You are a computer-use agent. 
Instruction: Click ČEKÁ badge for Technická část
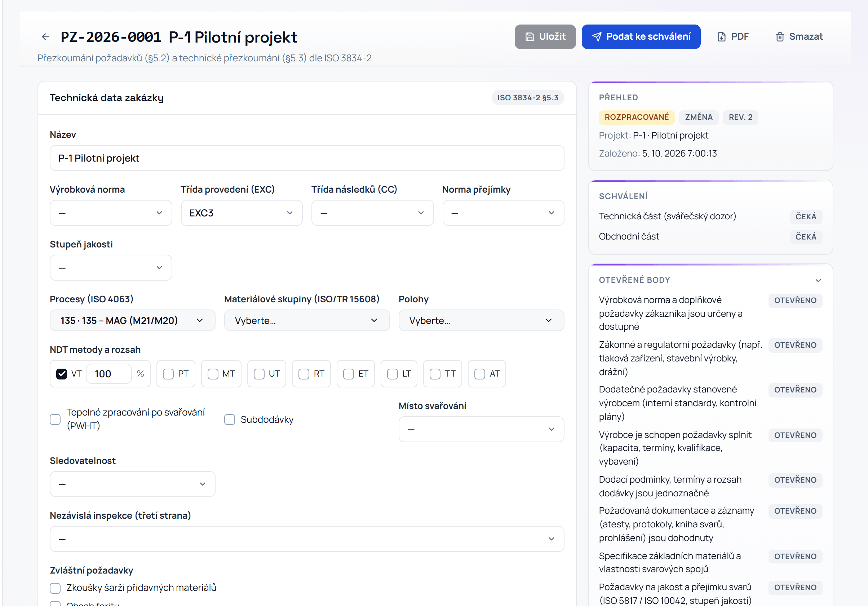tap(806, 216)
